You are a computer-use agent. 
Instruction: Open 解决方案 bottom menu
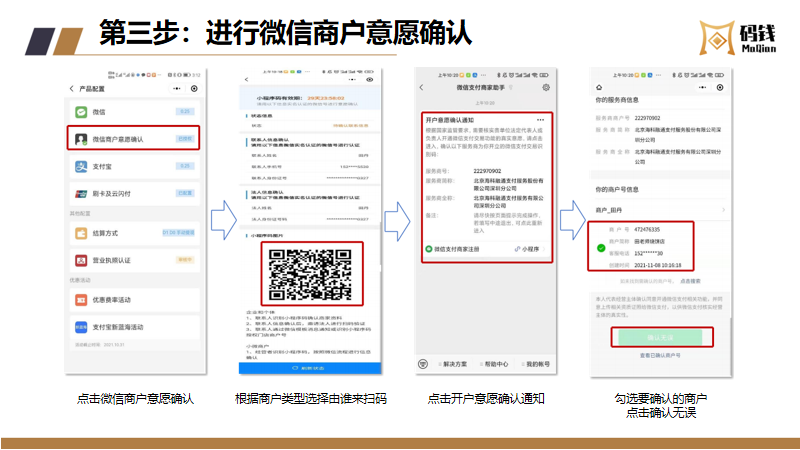(x=453, y=364)
